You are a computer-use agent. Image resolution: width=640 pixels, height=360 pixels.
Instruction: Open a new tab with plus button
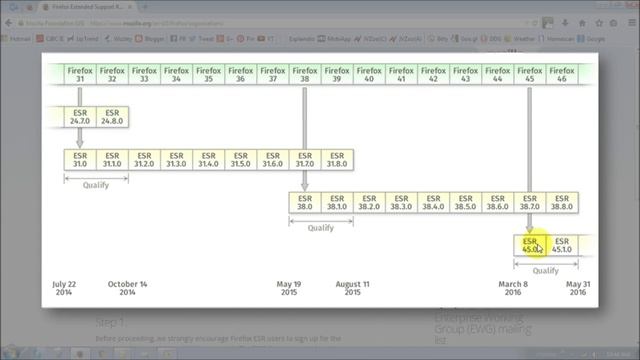coord(145,7)
